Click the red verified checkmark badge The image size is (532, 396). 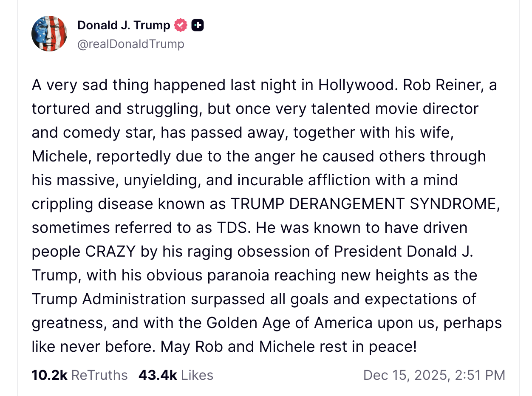181,25
